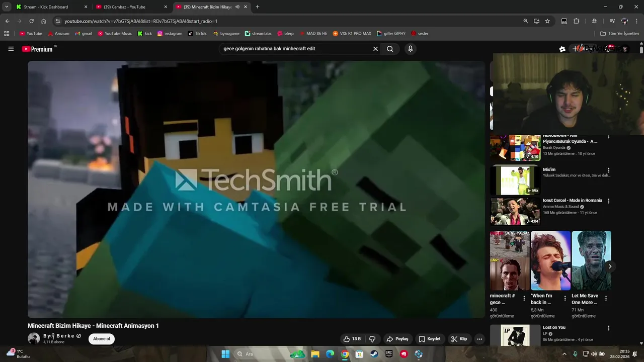Open the kick bookmark
This screenshot has width=644, height=362.
145,34
